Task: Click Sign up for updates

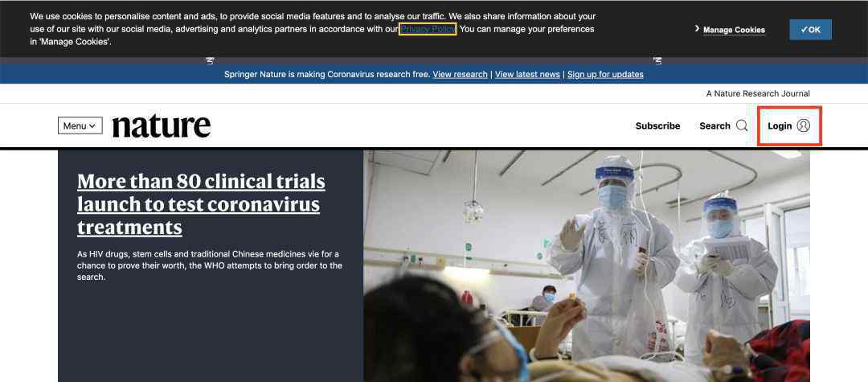Action: point(605,74)
